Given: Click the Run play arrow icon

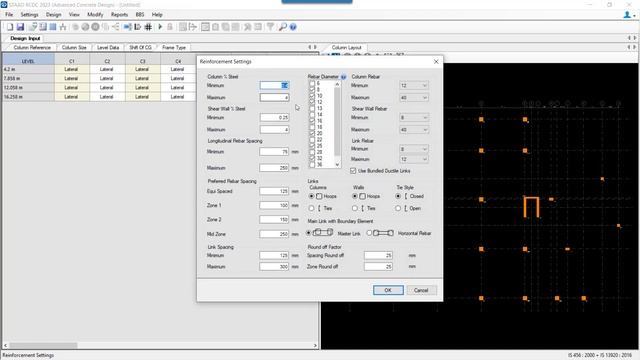Looking at the screenshot, I should pos(160,27).
